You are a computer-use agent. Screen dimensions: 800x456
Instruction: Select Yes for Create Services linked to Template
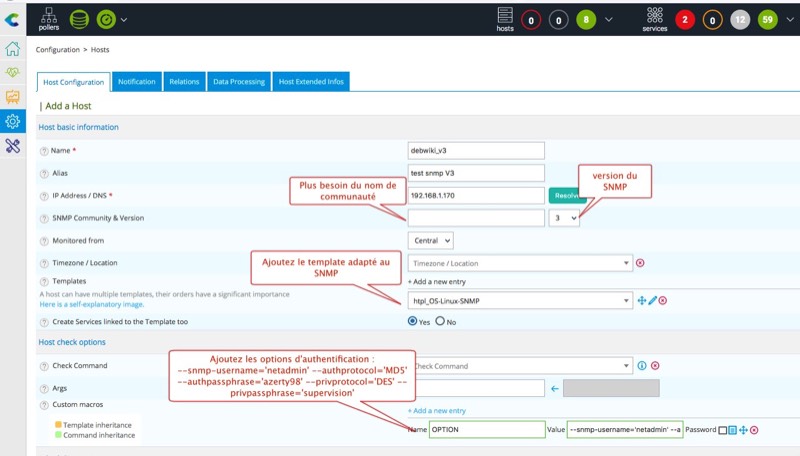coord(413,322)
